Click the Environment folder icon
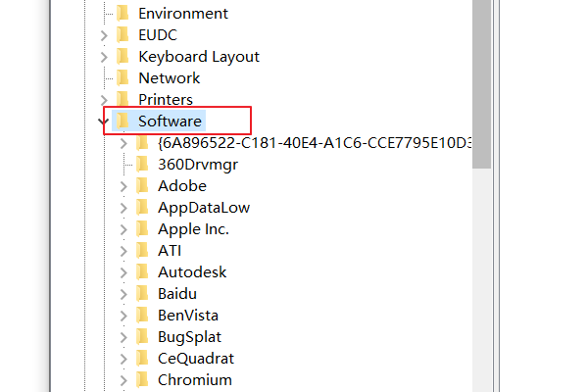588x392 pixels. pos(122,14)
